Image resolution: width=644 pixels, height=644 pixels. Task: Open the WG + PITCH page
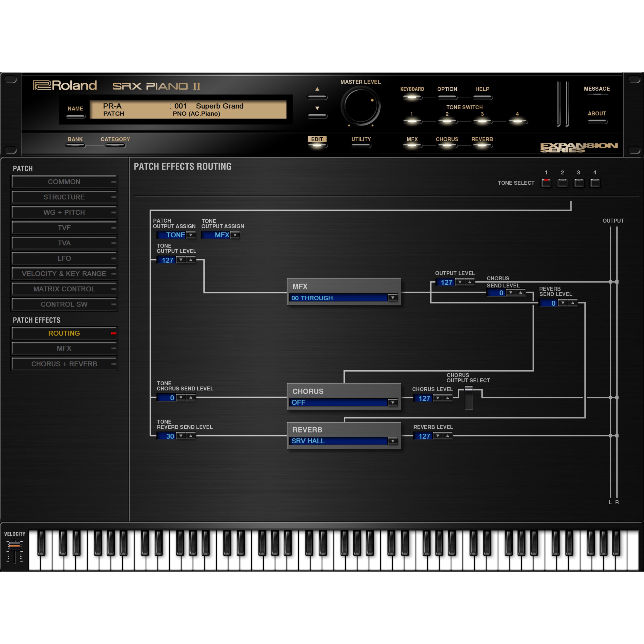tap(64, 212)
